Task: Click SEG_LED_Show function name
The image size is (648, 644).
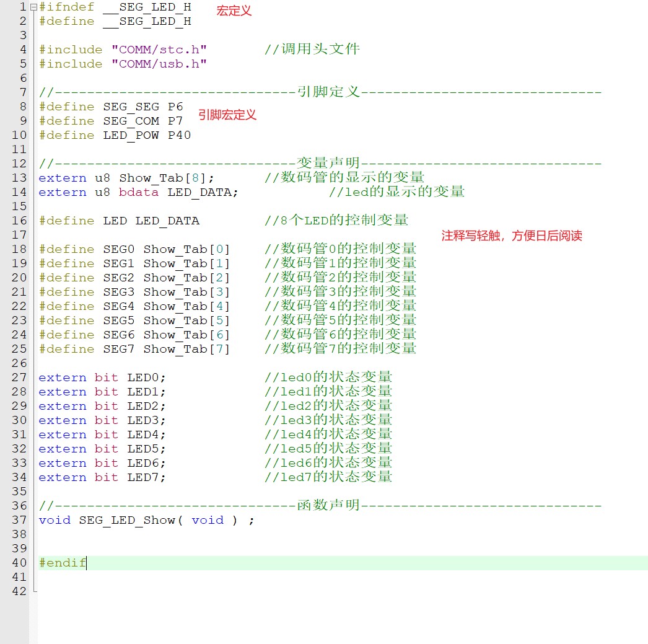Action: point(127,520)
